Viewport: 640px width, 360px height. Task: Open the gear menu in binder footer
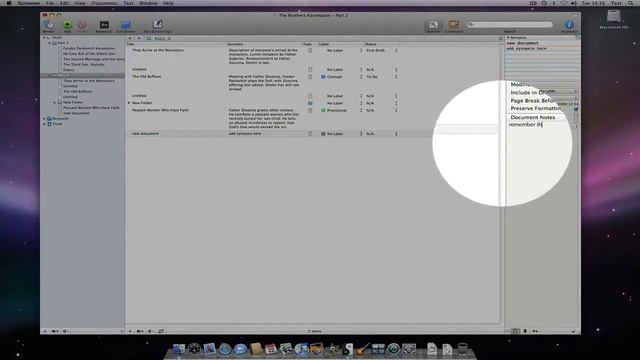(x=65, y=331)
